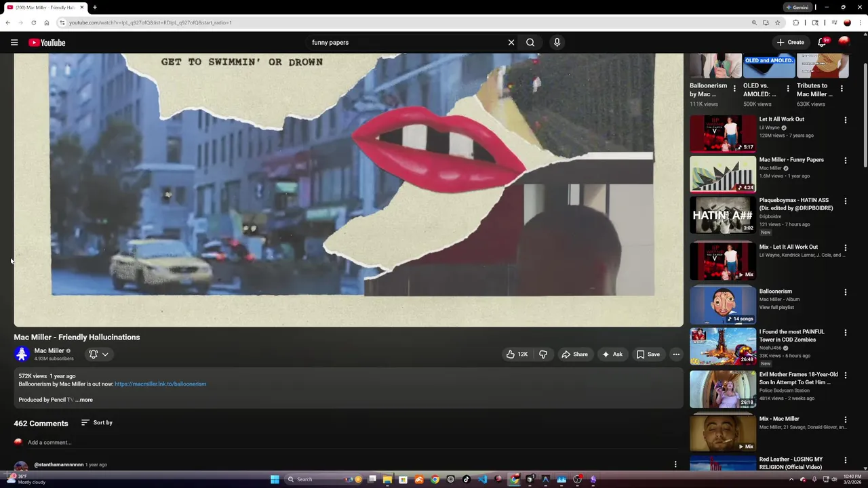The width and height of the screenshot is (868, 488).
Task: Open the YouTube hamburger guide menu
Action: [14, 43]
